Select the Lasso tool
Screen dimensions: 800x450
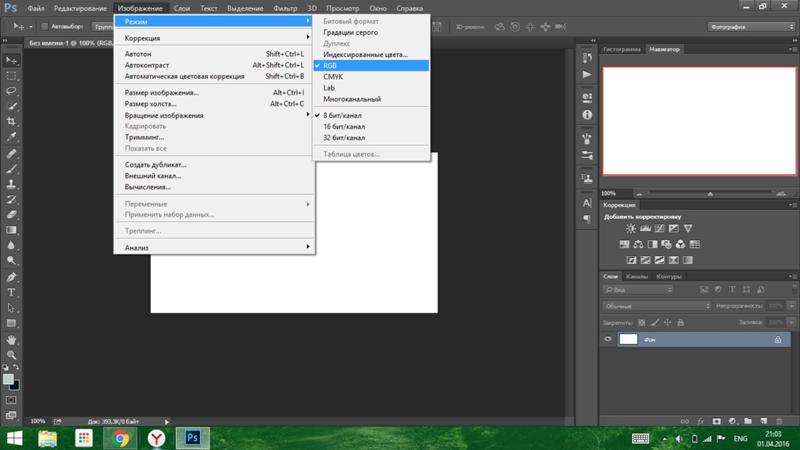click(x=11, y=91)
